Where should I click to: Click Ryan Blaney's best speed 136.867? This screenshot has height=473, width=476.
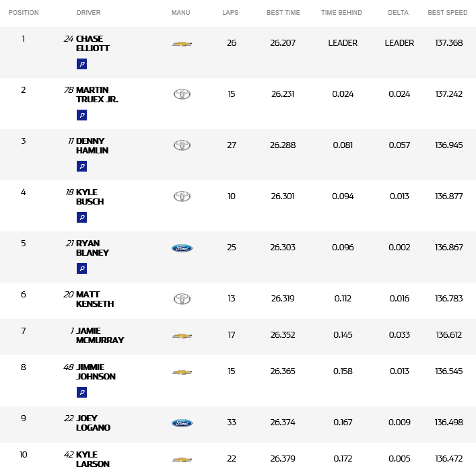[449, 248]
